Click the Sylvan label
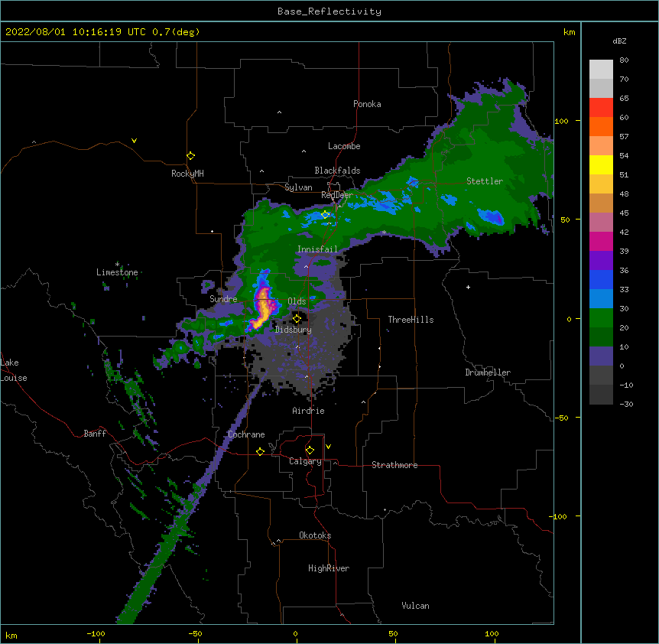Screen dimensions: 659x644 pos(298,187)
